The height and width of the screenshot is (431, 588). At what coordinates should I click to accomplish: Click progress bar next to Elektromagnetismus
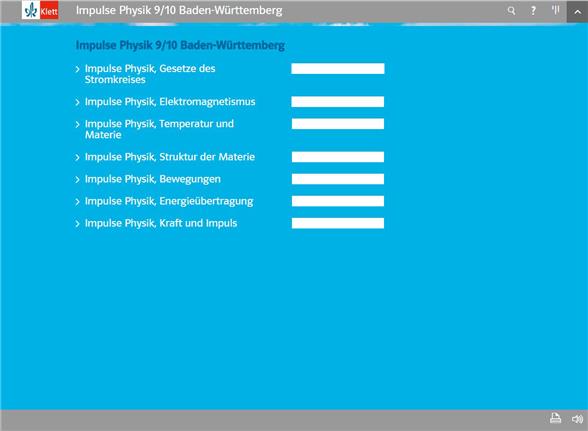(338, 102)
